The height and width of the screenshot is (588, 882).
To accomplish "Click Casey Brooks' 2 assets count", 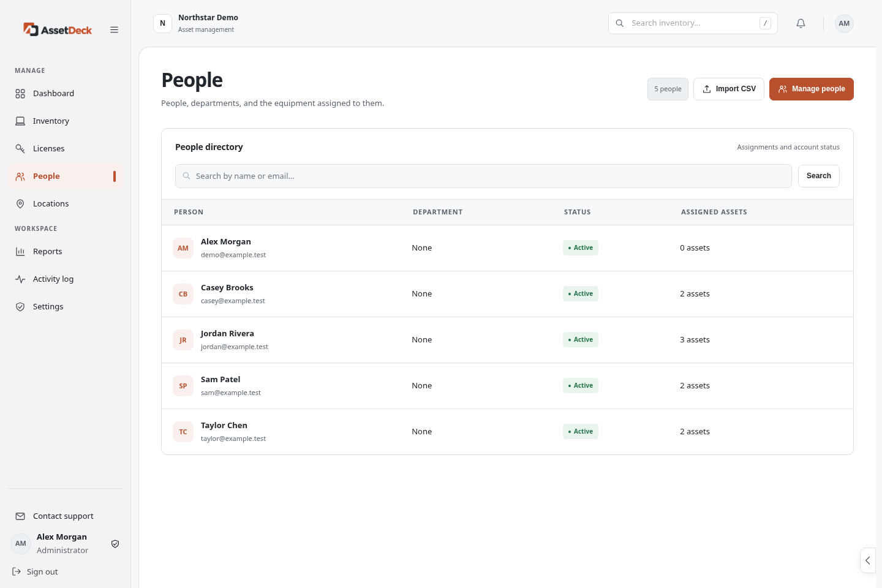I will click(695, 294).
